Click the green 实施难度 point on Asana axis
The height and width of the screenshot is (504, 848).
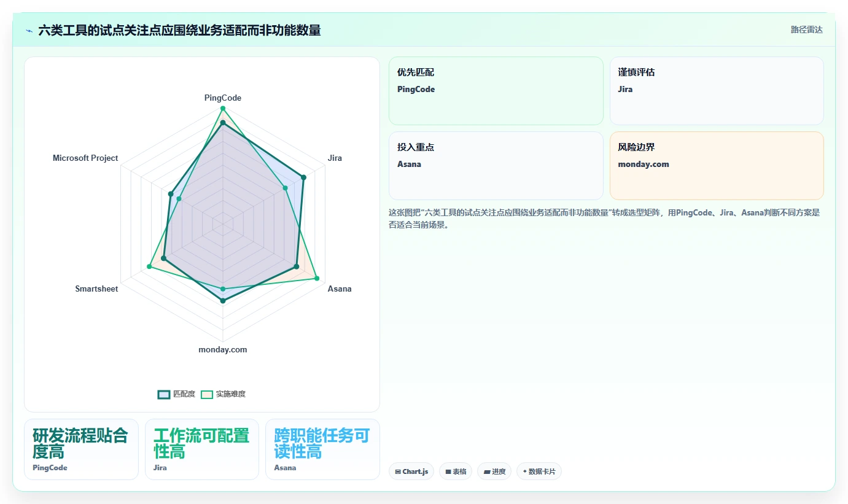(317, 279)
